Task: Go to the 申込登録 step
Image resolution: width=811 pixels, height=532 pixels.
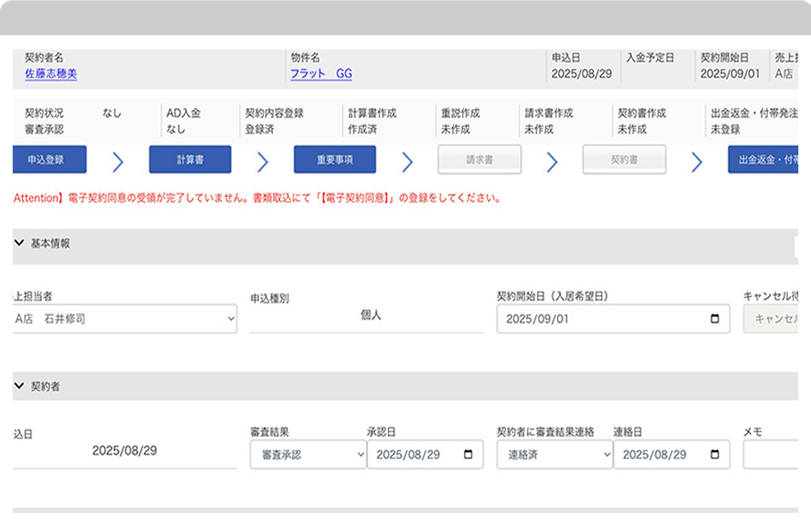Action: pyautogui.click(x=49, y=160)
